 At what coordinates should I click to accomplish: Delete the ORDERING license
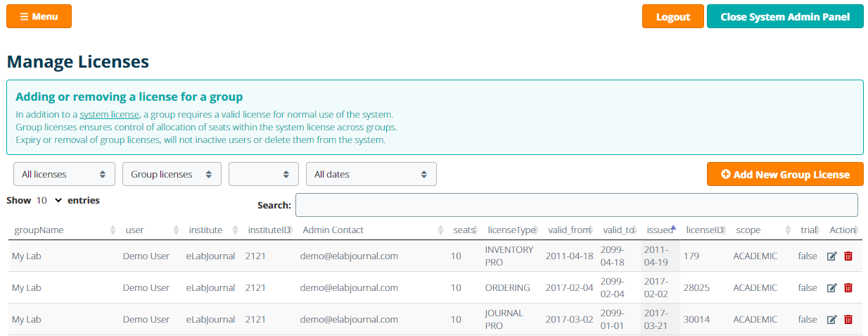(848, 288)
